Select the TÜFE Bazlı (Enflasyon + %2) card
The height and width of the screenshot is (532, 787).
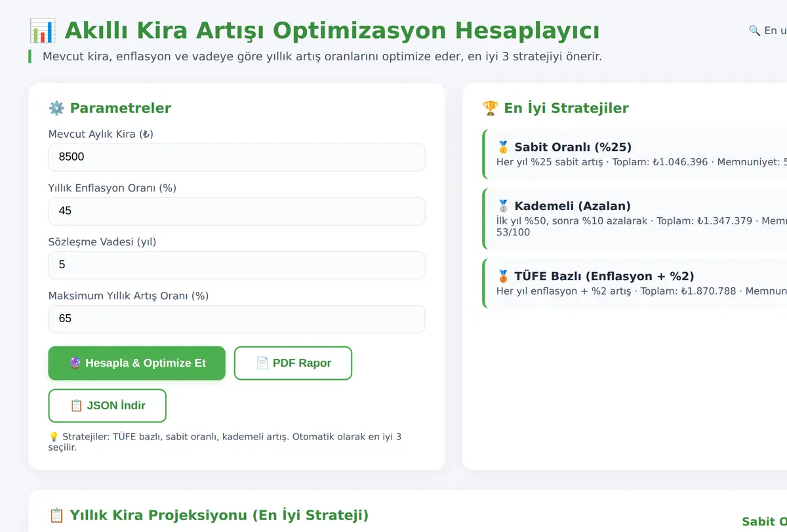[x=634, y=283]
